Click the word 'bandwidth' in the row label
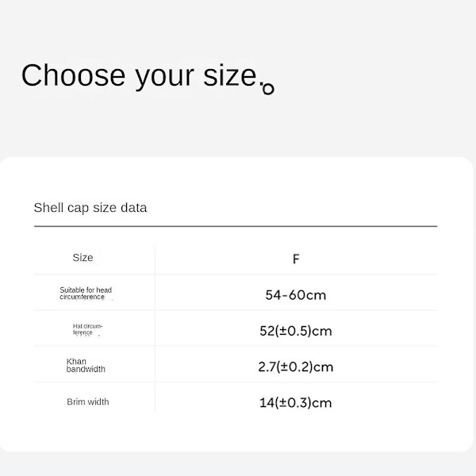Viewport: 476px width, 476px height. [x=86, y=369]
